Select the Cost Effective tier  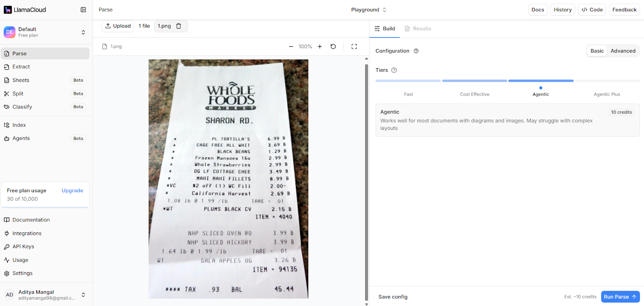pos(475,94)
